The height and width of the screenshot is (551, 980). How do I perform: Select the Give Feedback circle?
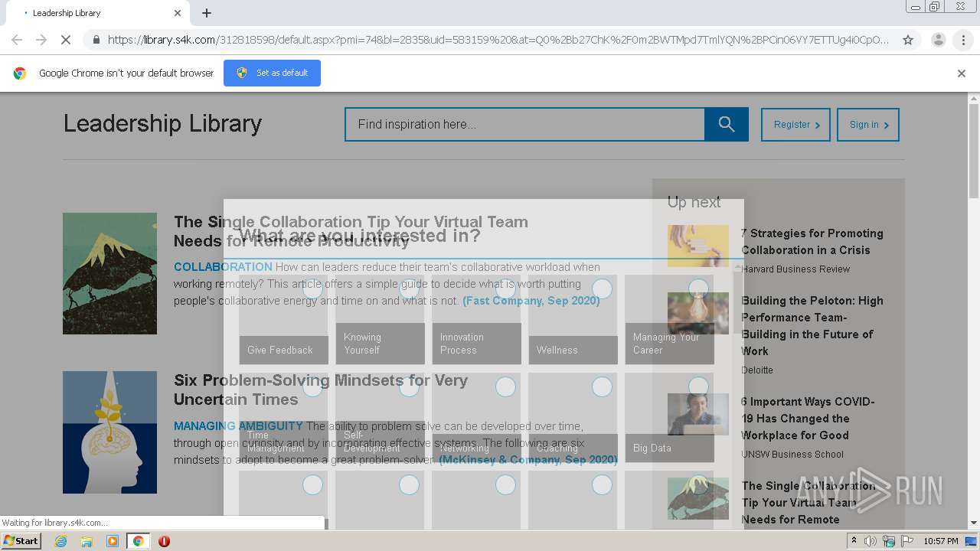coord(312,289)
